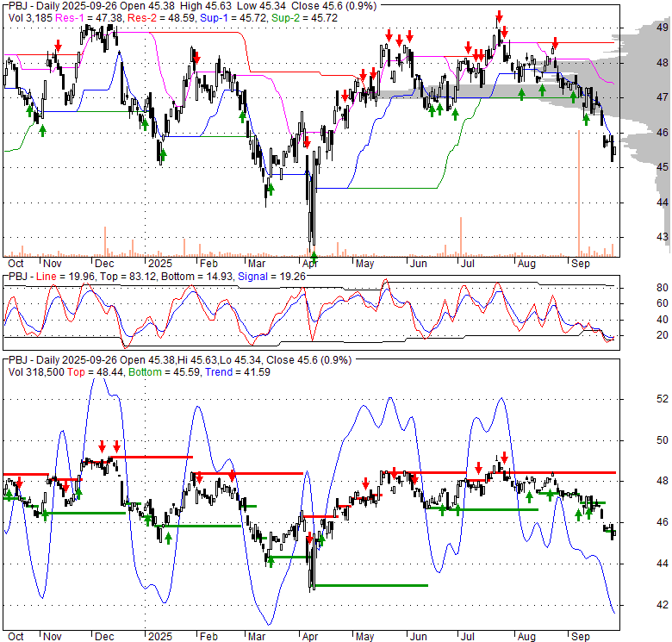Click the 'Vol 3,185' label in top chart
672x642 pixels.
click(29, 18)
